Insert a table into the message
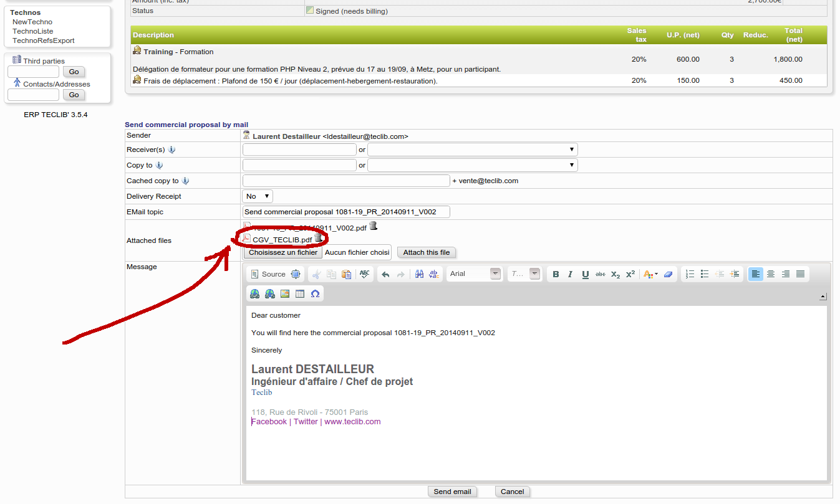Viewport: 840px width, 504px height. click(300, 293)
